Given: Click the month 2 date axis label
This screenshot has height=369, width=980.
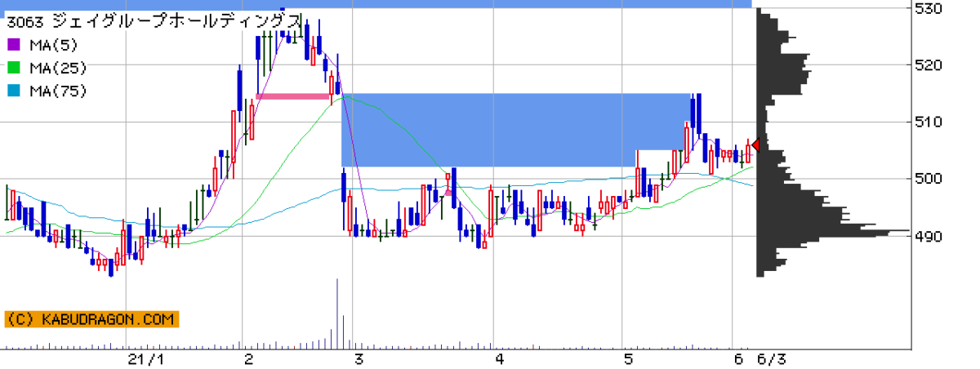Looking at the screenshot, I should 249,360.
